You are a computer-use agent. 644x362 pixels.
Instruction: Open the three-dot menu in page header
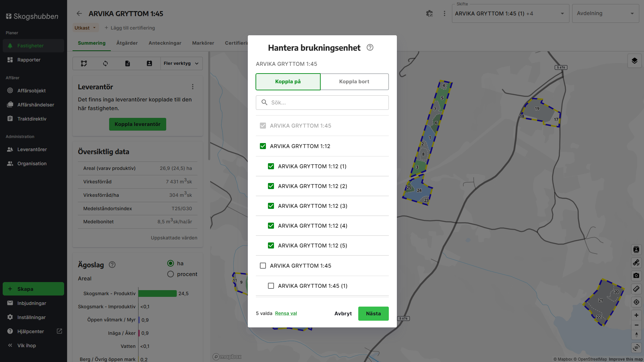tap(445, 14)
